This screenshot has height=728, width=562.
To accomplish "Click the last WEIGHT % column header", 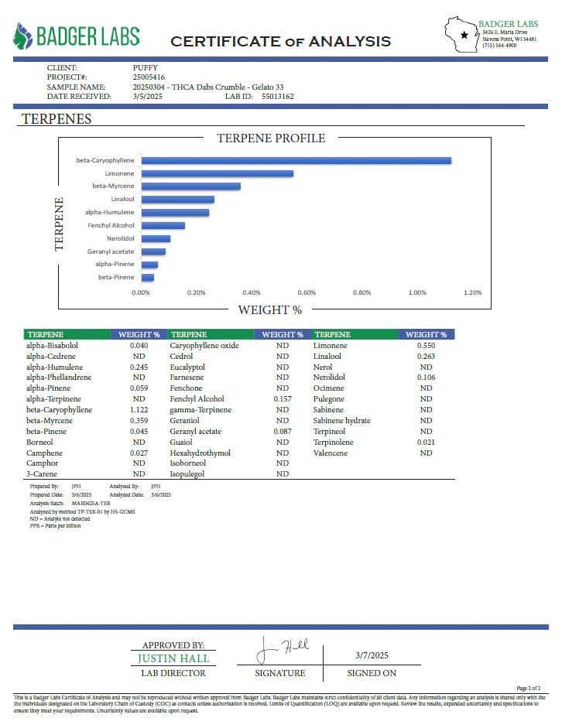I will 426,334.
